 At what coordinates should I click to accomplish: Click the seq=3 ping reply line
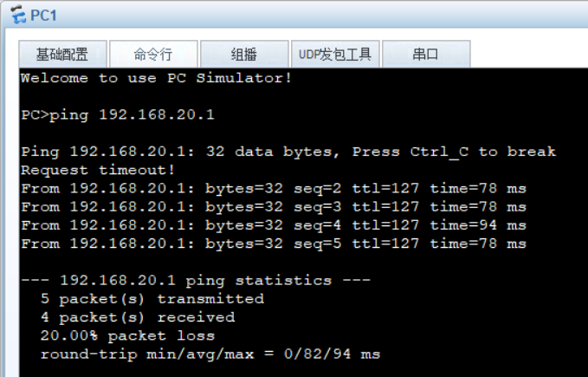(274, 206)
